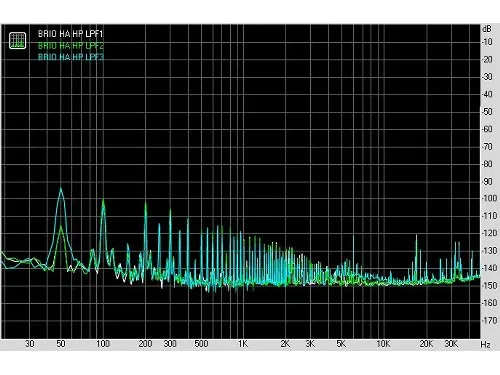Click the 10K frequency axis label
This screenshot has height=375, width=500.
click(383, 344)
